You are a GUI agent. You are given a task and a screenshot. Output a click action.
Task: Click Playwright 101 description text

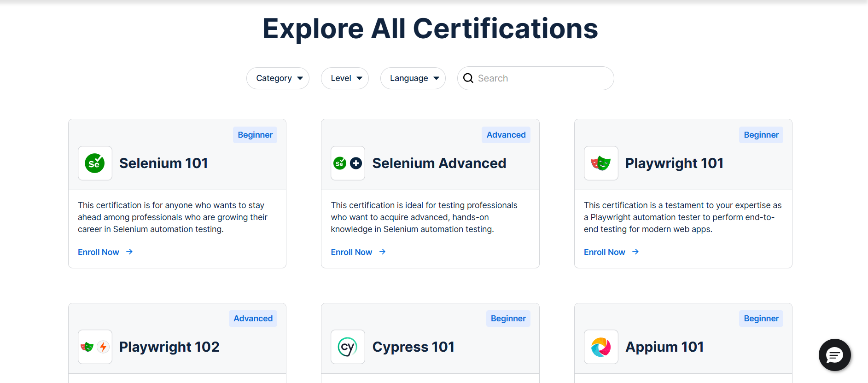point(683,217)
